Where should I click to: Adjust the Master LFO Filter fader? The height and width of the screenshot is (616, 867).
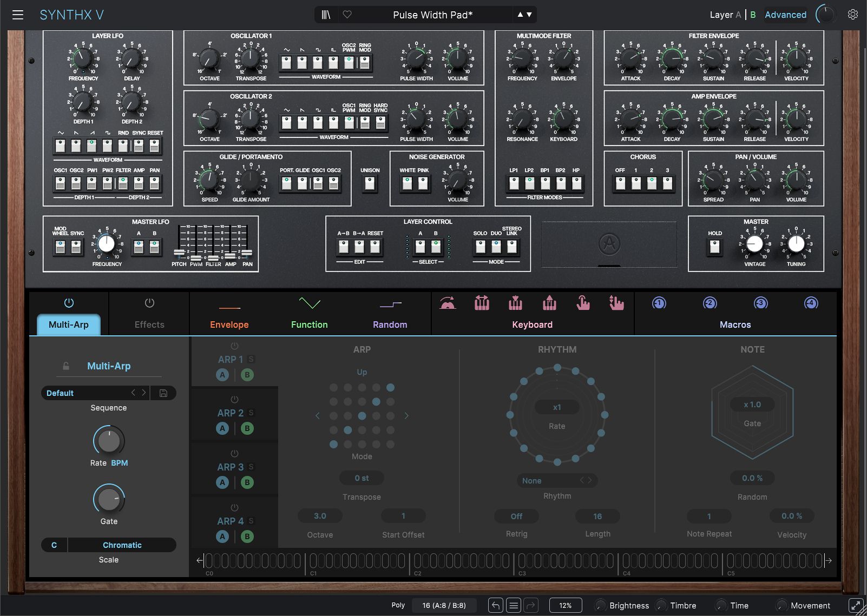[x=213, y=257]
